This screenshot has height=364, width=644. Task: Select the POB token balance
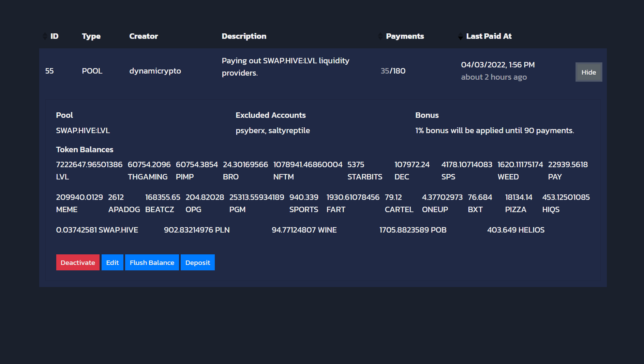(413, 230)
